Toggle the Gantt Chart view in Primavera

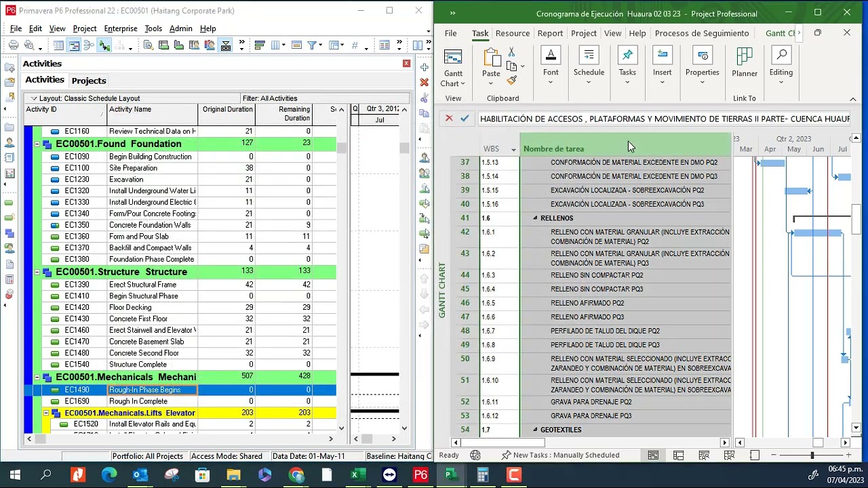tap(74, 45)
